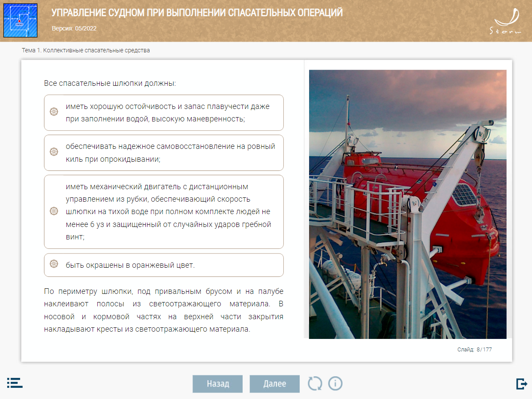Click the Storm logo
This screenshot has height=399, width=532.
coord(506,21)
